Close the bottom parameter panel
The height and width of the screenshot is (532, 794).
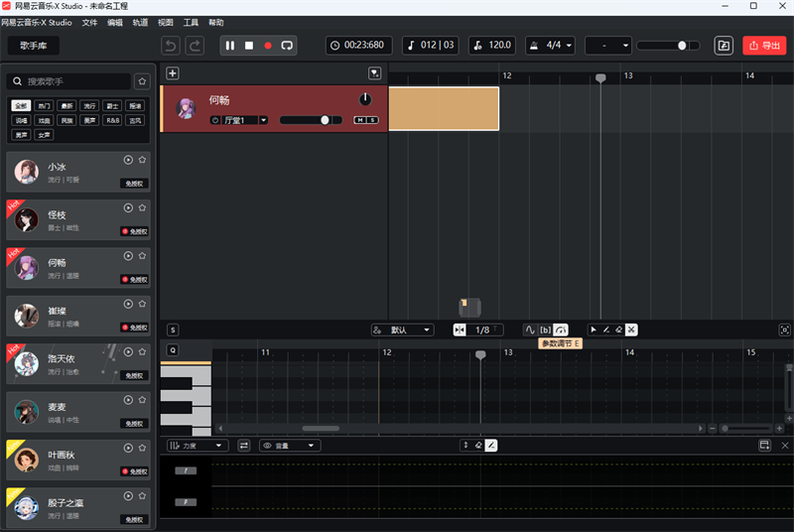(x=784, y=446)
